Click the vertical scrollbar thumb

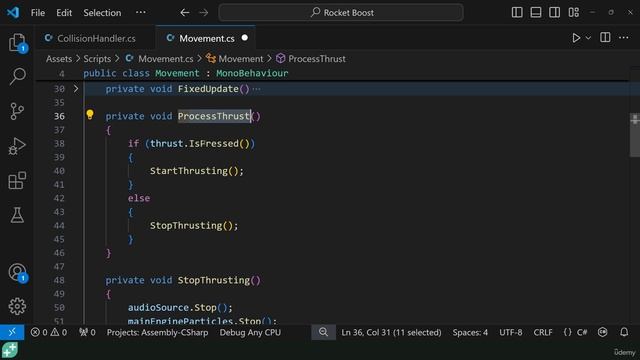(x=635, y=135)
